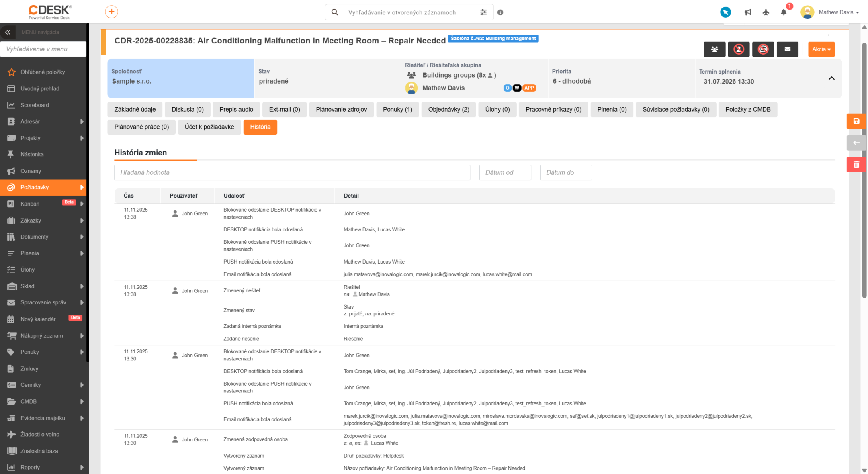The height and width of the screenshot is (474, 868).
Task: Click the Ponuky (1) tab button
Action: point(397,110)
